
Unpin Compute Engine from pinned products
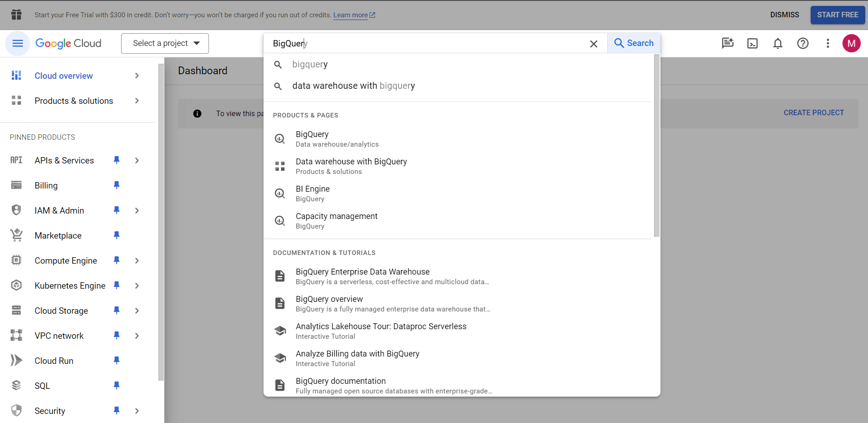tap(117, 260)
